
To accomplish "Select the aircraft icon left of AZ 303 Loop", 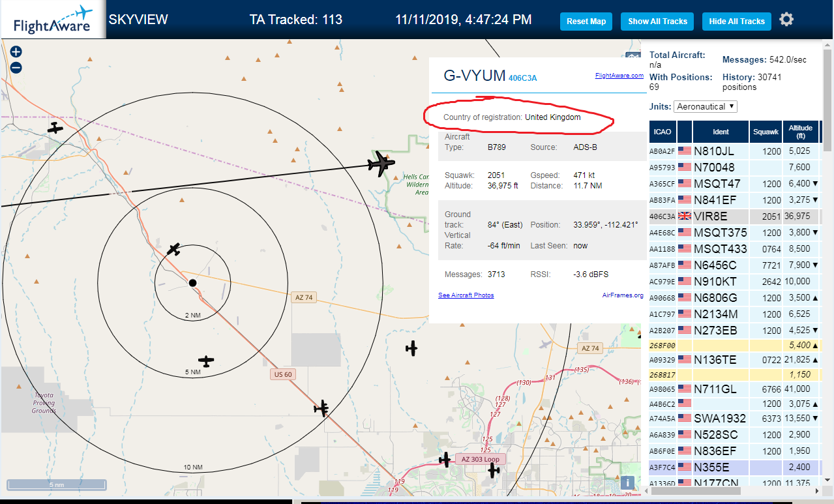I will pyautogui.click(x=445, y=460).
